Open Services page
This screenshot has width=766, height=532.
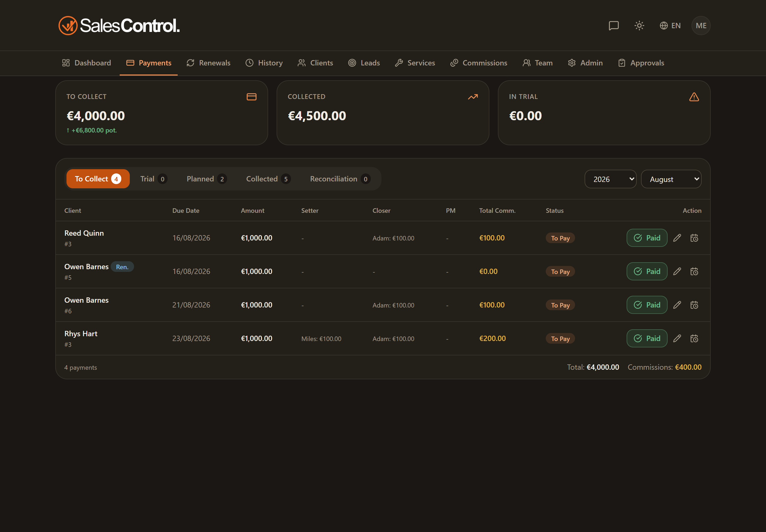(415, 63)
